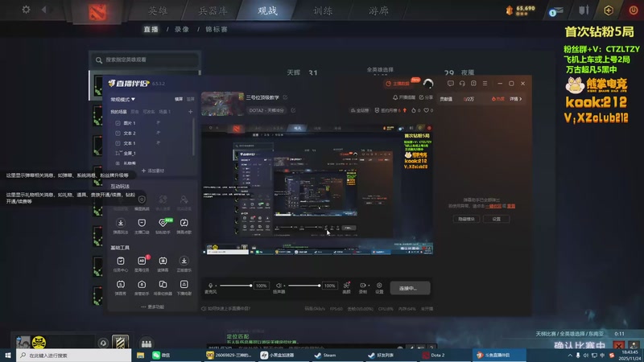
Task: Open the 弹幕点歌 song request tool
Action: coord(184,226)
